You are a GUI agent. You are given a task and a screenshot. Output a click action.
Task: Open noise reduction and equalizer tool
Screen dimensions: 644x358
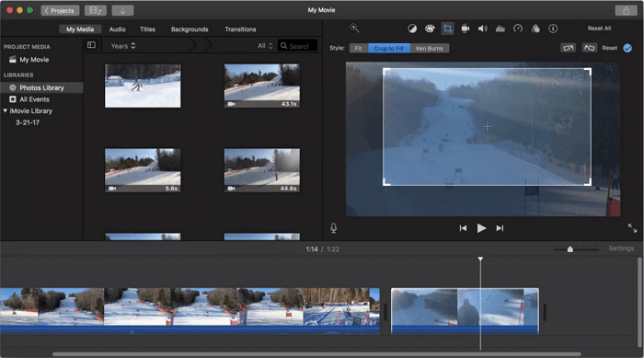tap(500, 29)
